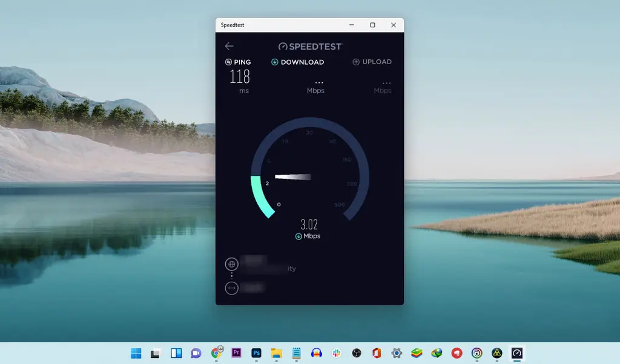Click the DOWNLOAD arrow icon in header

click(275, 62)
